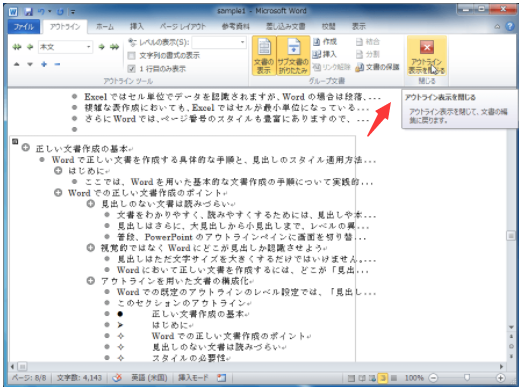Click macro recording icon in status bar
Screen dimensions: 519x387
(221, 378)
